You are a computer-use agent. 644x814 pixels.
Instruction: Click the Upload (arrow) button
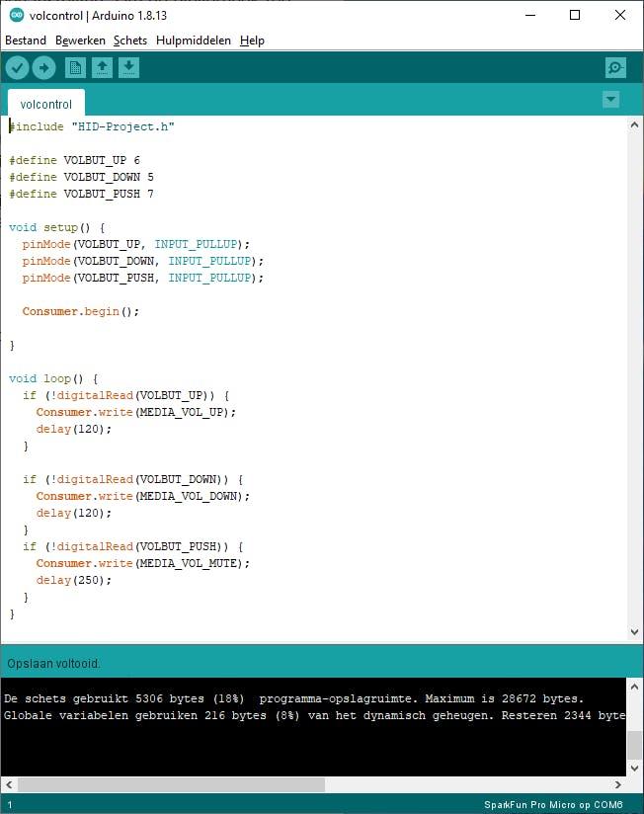tap(44, 68)
